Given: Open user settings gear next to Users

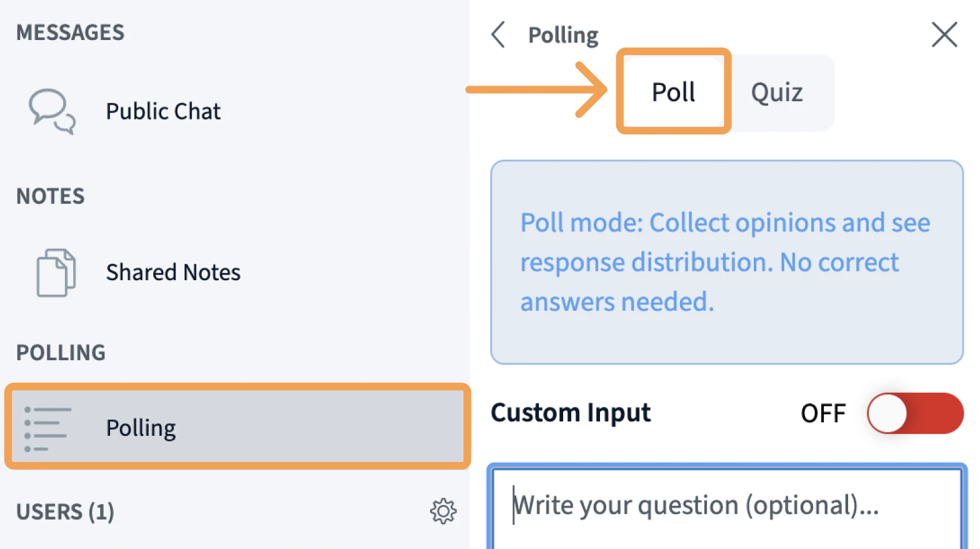Looking at the screenshot, I should pos(443,511).
